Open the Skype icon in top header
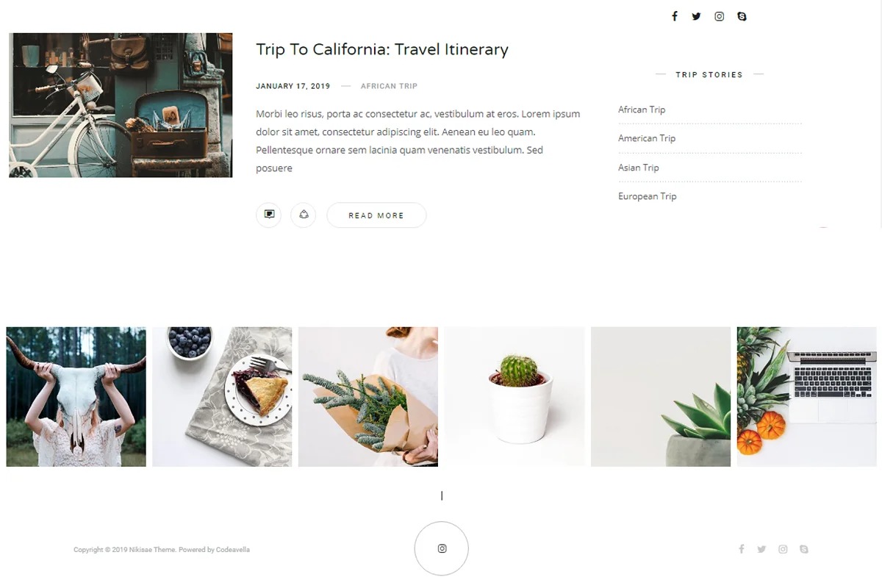 coord(742,16)
